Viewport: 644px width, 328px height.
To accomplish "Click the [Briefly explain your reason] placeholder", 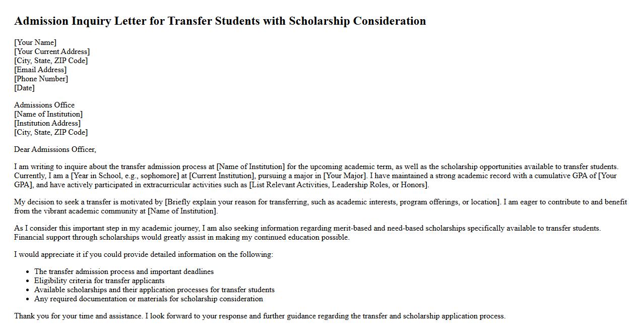I will tap(333, 202).
